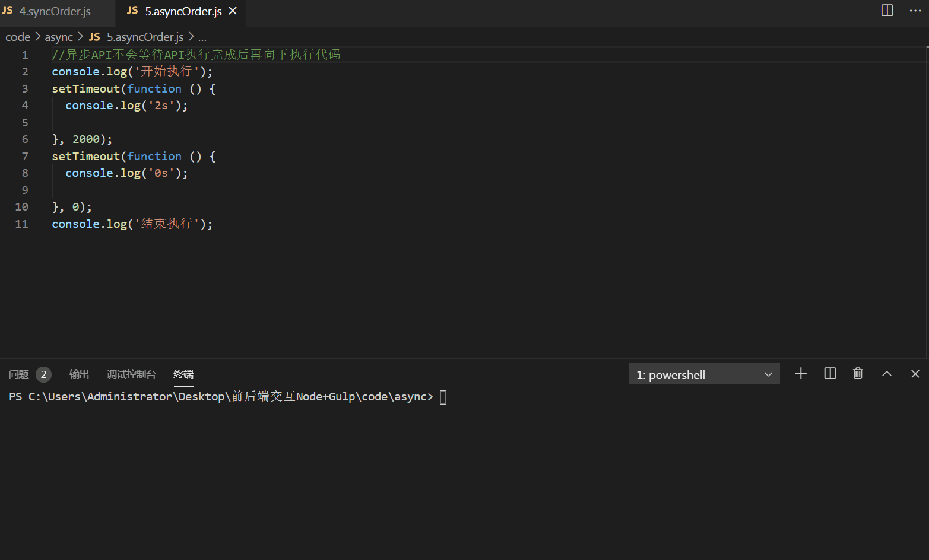Create a new terminal with plus icon
Viewport: 929px width, 560px height.
pos(801,373)
